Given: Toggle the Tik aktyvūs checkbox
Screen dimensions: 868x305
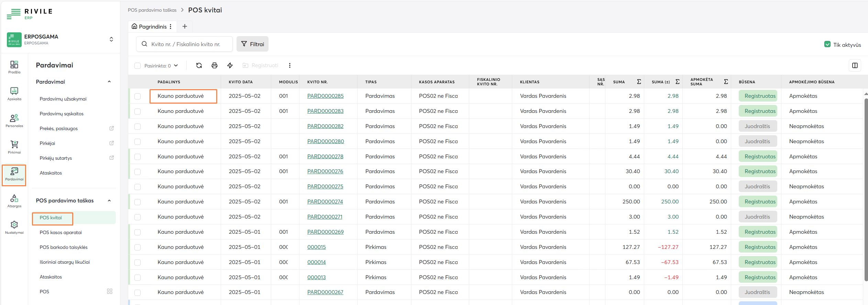Looking at the screenshot, I should (x=827, y=44).
